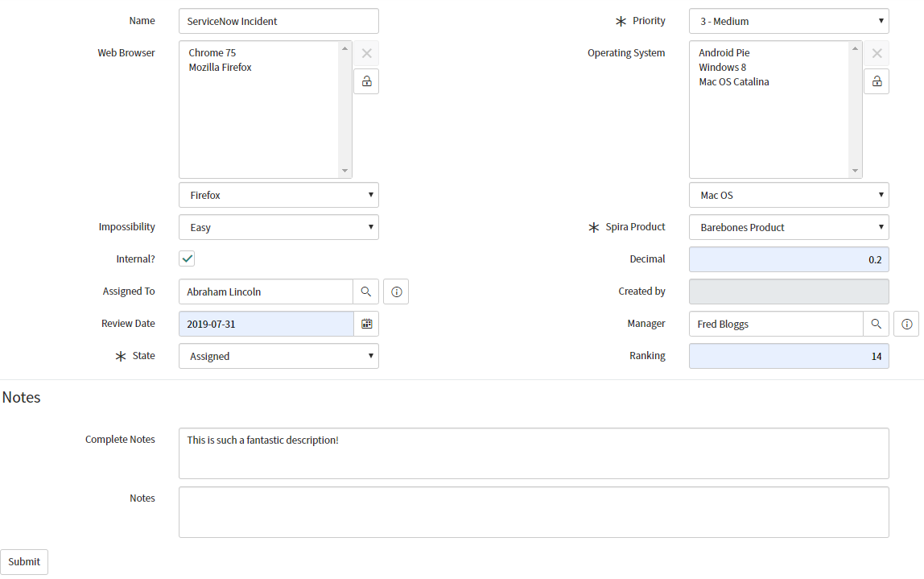This screenshot has height=579, width=924.
Task: Click the lock icon beside Web Browser list
Action: pos(366,81)
